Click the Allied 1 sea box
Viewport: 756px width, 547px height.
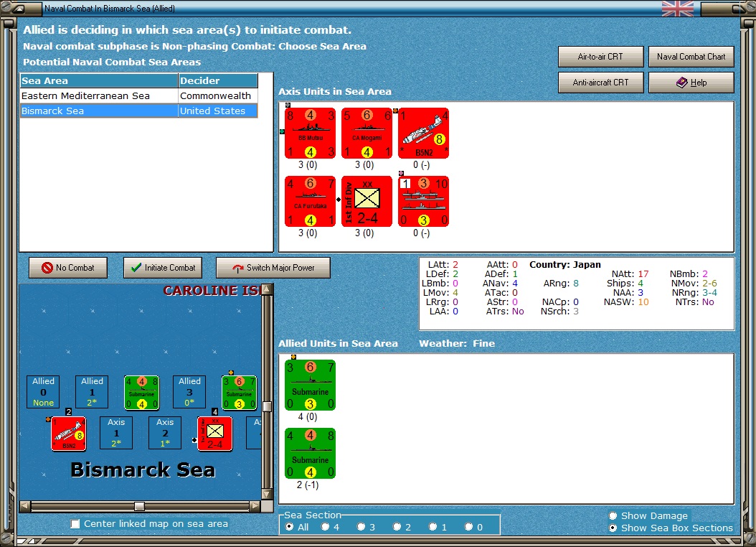tap(92, 392)
